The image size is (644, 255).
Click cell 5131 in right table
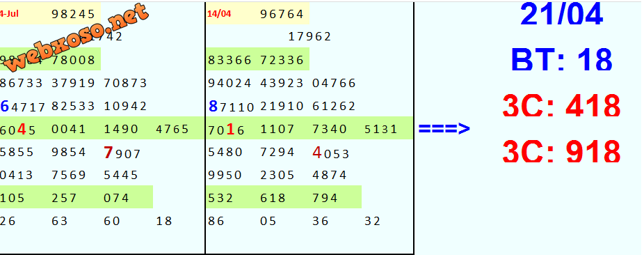click(x=380, y=129)
